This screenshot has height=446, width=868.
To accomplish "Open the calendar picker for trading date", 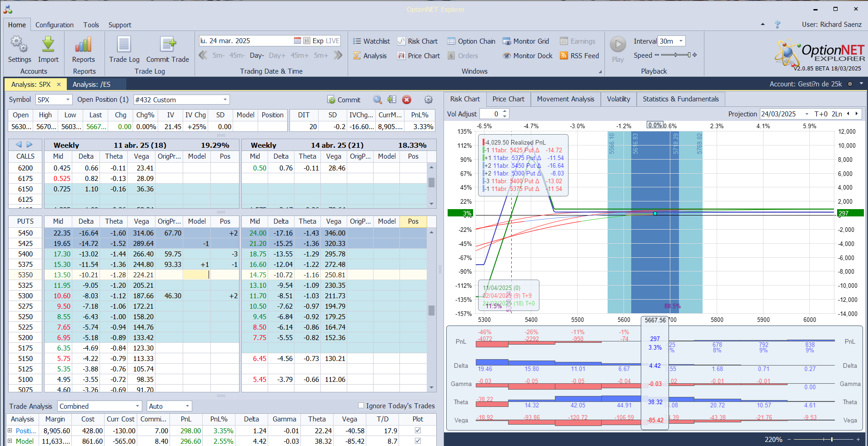I will (297, 41).
